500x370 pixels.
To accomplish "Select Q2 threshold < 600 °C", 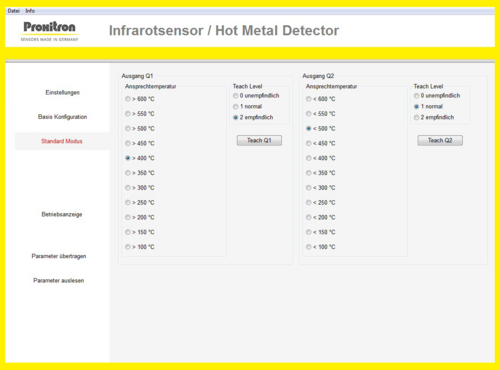I will point(321,99).
